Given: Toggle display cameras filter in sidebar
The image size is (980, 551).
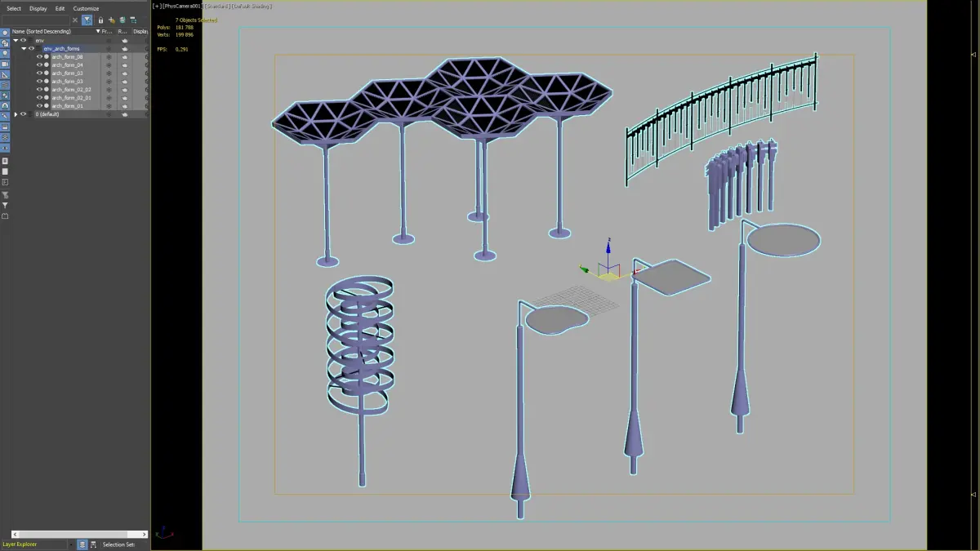Looking at the screenshot, I should (x=5, y=64).
